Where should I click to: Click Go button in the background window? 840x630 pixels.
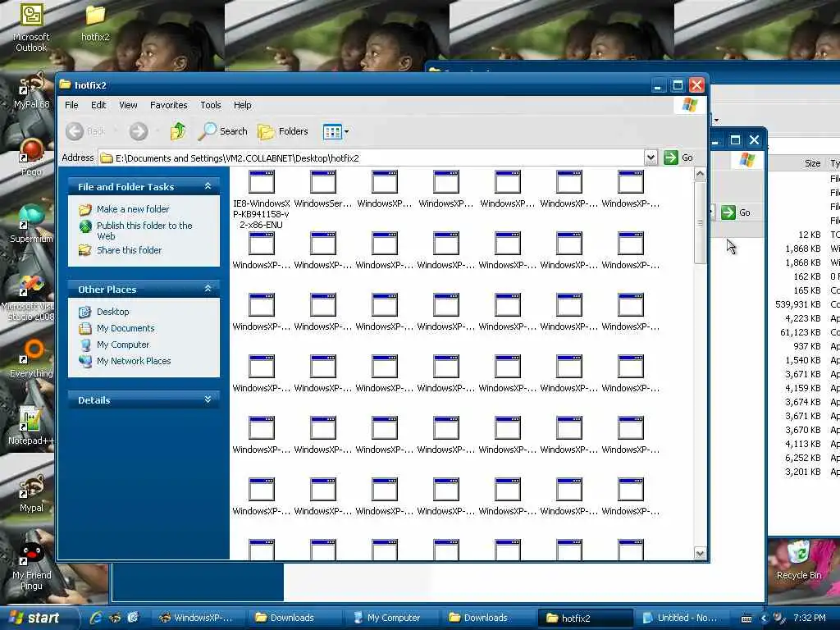(x=736, y=212)
